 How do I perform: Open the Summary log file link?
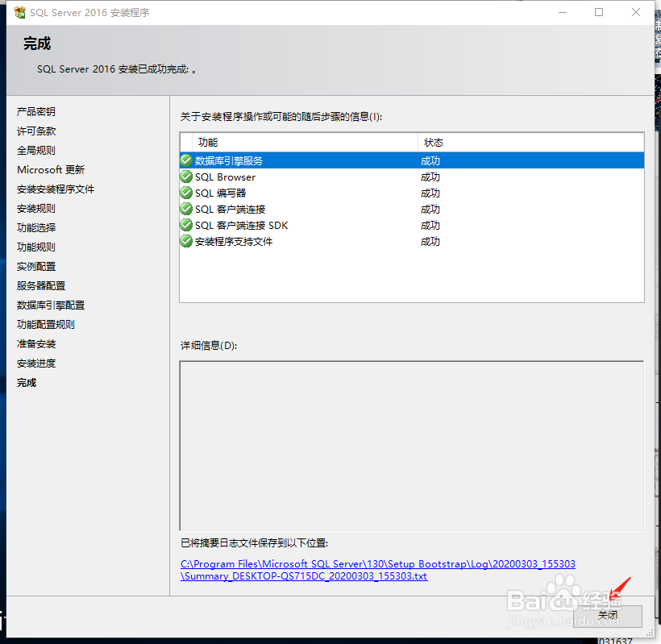coord(378,570)
